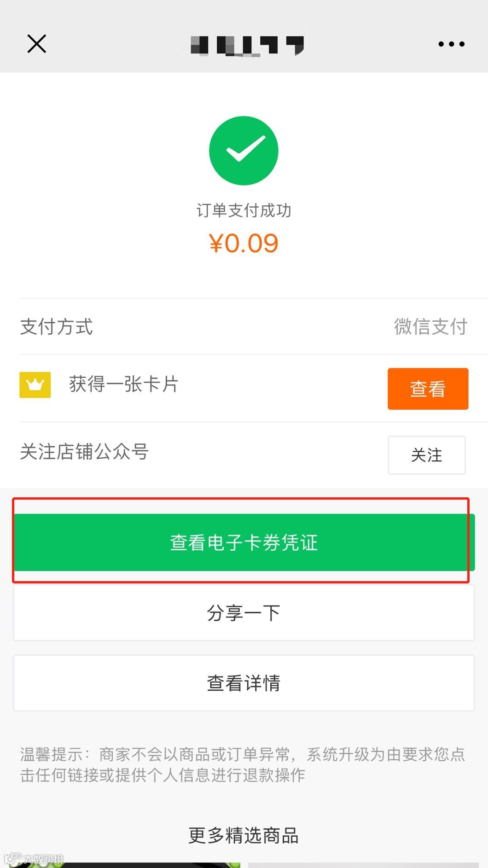Open the first featured product thumbnail

coord(125,865)
